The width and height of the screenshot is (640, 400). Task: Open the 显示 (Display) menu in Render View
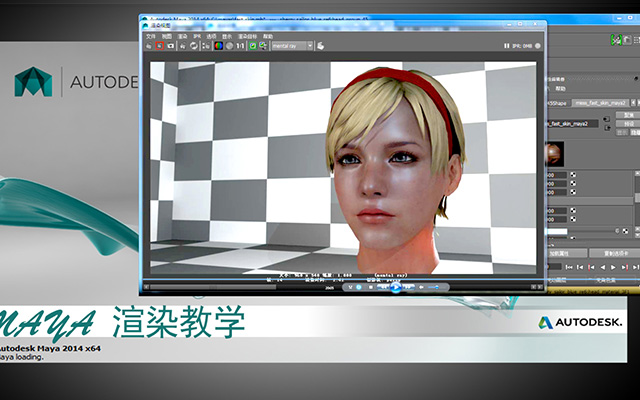227,37
